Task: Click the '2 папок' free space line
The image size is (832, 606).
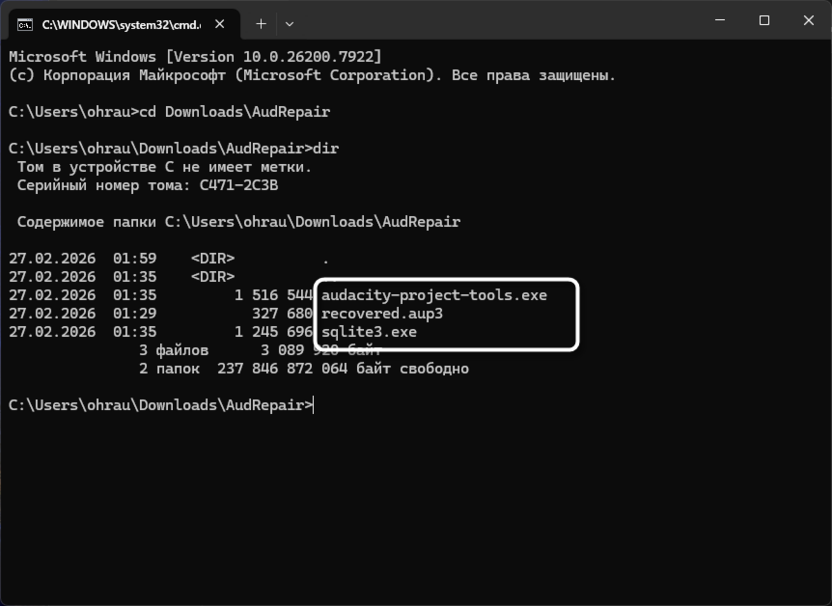Action: [x=304, y=369]
